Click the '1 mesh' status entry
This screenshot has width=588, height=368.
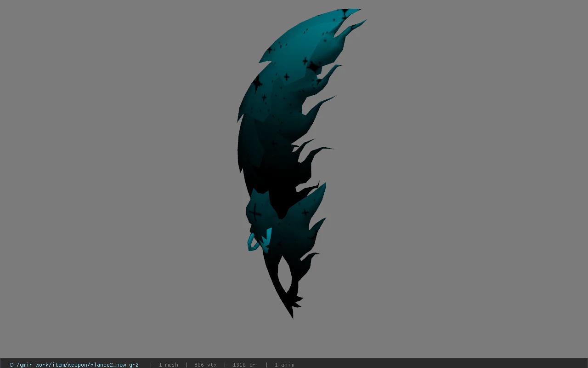coord(169,365)
